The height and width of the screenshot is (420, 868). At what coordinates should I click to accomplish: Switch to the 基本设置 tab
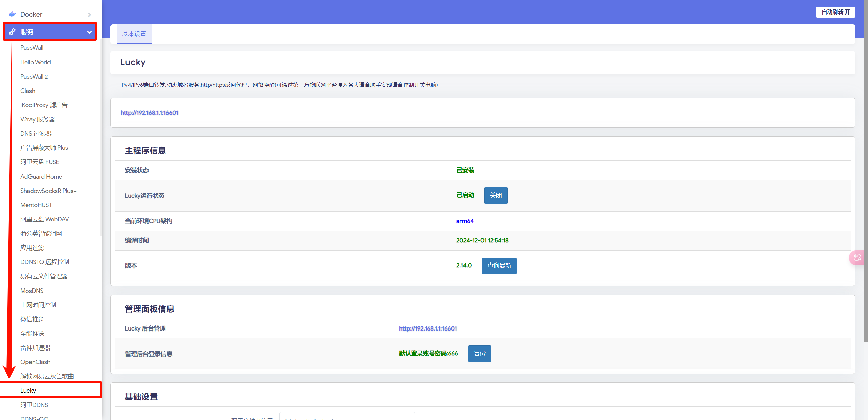coord(134,34)
